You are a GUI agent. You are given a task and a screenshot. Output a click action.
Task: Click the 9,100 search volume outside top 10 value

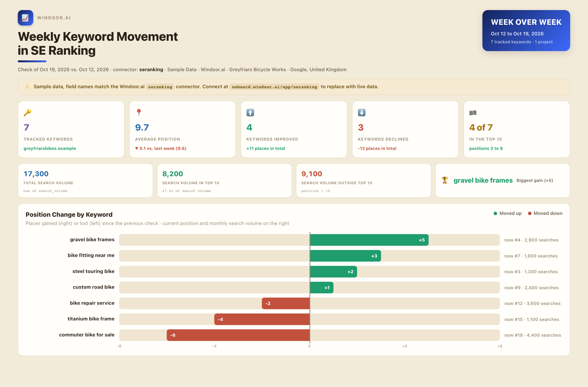(x=312, y=174)
